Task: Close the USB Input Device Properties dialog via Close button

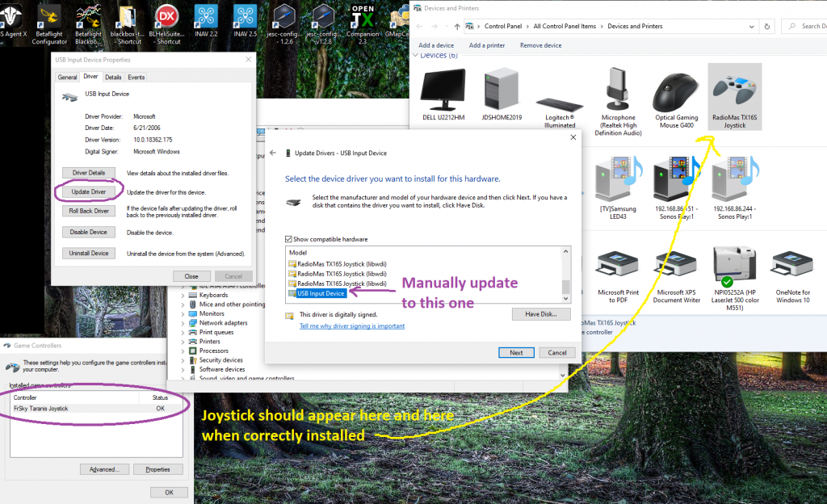Action: tap(191, 276)
